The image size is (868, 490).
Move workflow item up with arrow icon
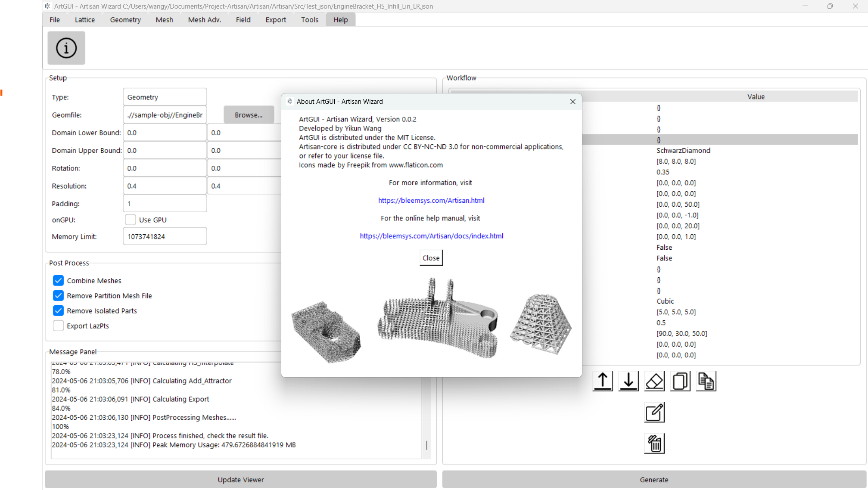click(603, 381)
